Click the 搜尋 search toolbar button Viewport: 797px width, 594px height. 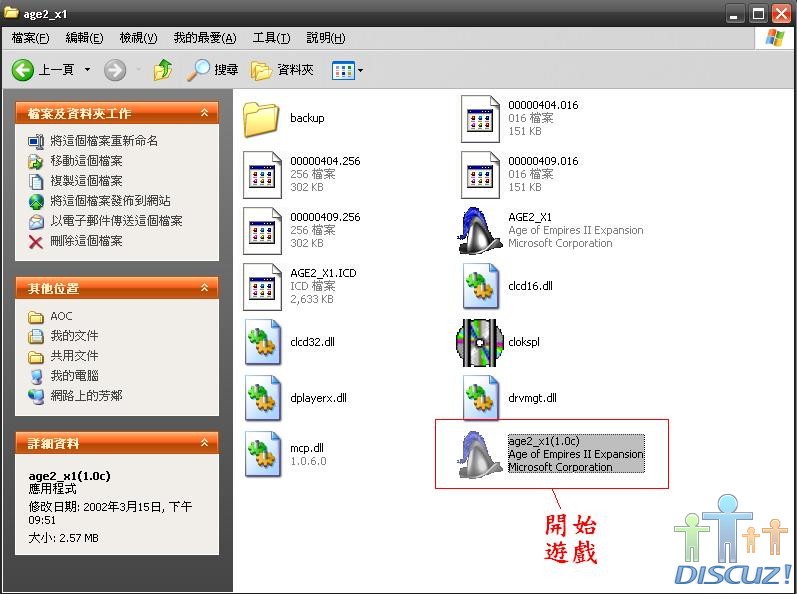click(213, 70)
